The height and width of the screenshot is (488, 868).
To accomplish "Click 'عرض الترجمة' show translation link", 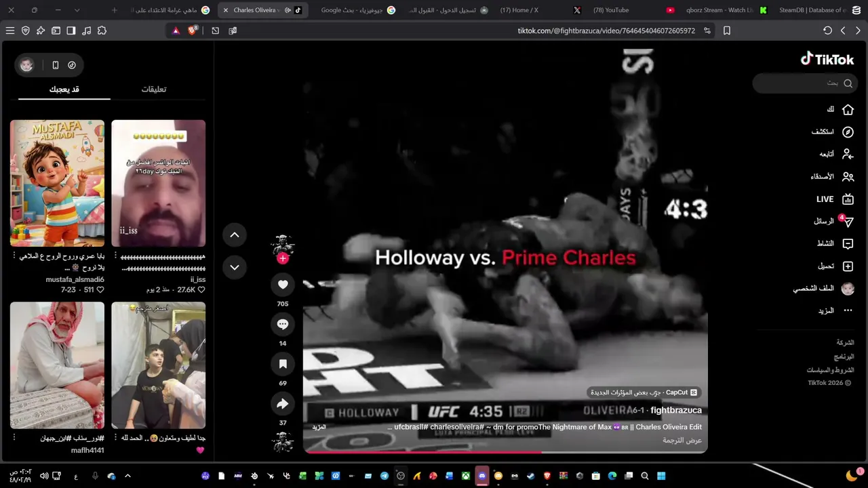I will pyautogui.click(x=682, y=441).
